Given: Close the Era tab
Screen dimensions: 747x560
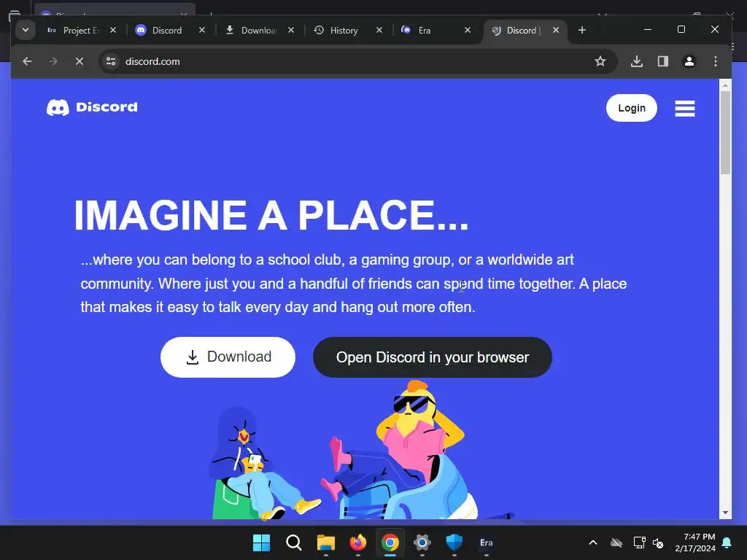Looking at the screenshot, I should tap(468, 30).
